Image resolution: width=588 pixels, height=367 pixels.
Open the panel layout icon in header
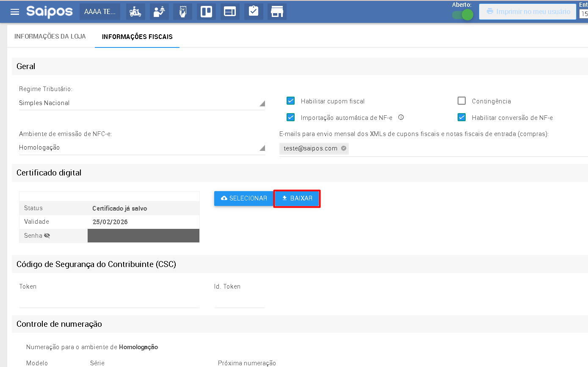pos(230,11)
